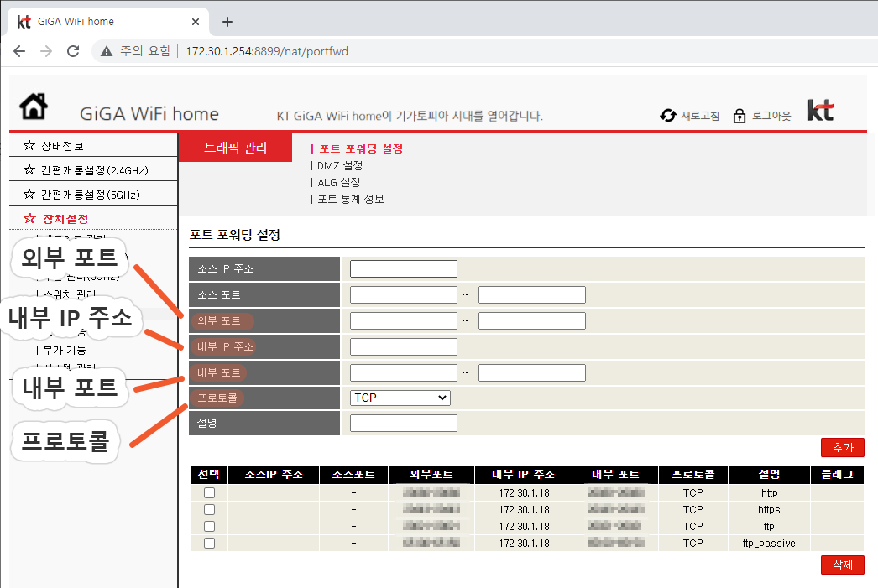Click the red star icon beside 장치설정
The height and width of the screenshot is (588, 878).
click(29, 218)
